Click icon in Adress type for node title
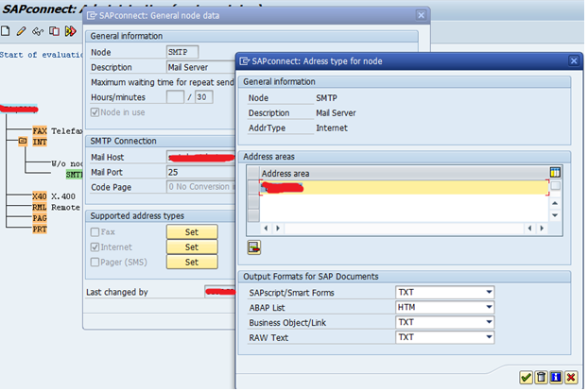This screenshot has width=588, height=391. [245, 61]
